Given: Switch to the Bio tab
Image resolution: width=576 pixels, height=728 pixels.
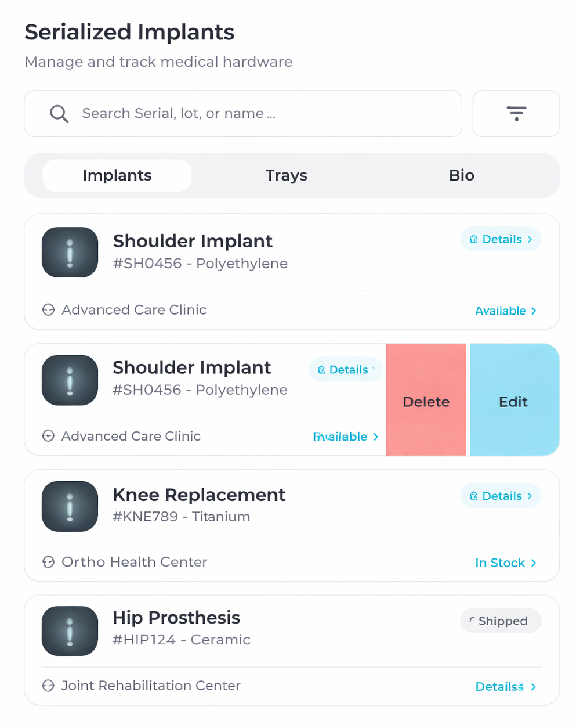Looking at the screenshot, I should pyautogui.click(x=461, y=175).
